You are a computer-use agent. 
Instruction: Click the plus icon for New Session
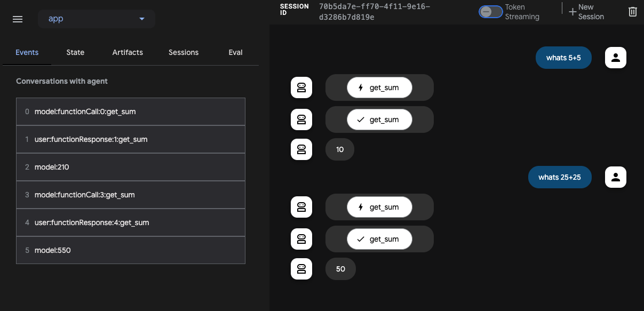coord(573,12)
